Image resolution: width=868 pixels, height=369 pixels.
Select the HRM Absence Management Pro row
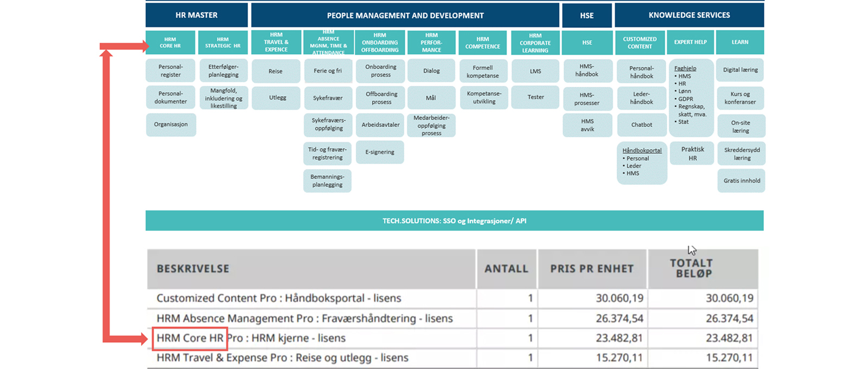pyautogui.click(x=453, y=318)
